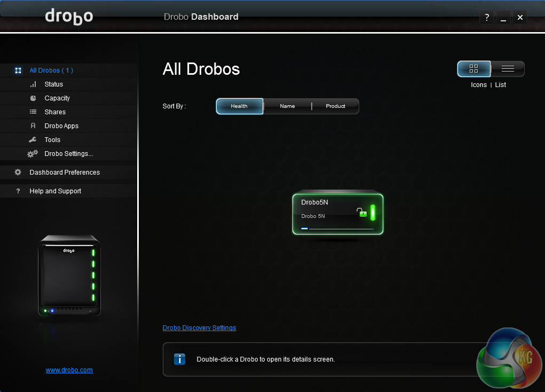Click the blue info icon in the hint box

(179, 359)
